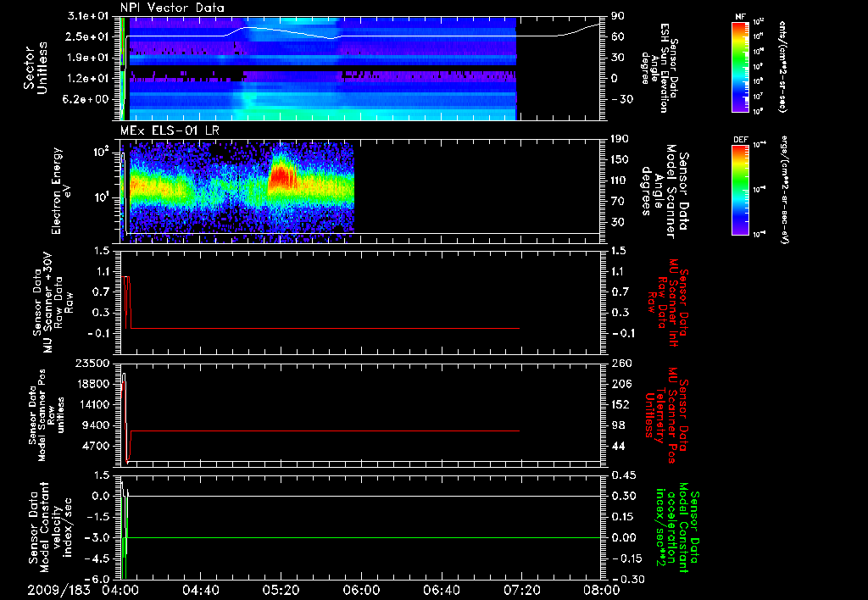Click the 04:40 time axis tick label
Viewport: 868px width, 600px height.
pyautogui.click(x=201, y=590)
